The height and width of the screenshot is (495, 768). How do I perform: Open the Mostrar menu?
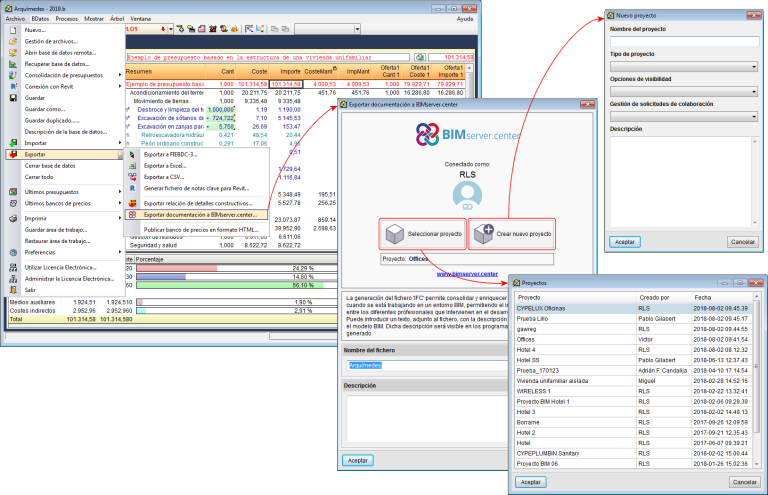pos(94,19)
